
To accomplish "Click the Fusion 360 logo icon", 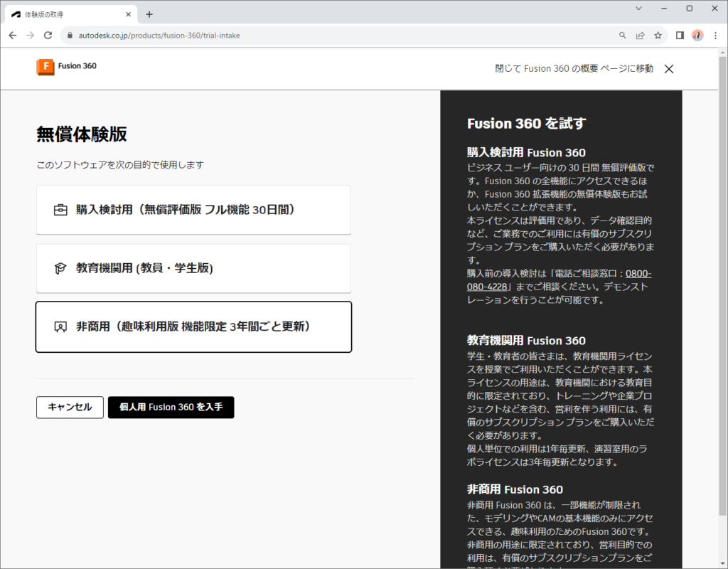I will tap(45, 67).
